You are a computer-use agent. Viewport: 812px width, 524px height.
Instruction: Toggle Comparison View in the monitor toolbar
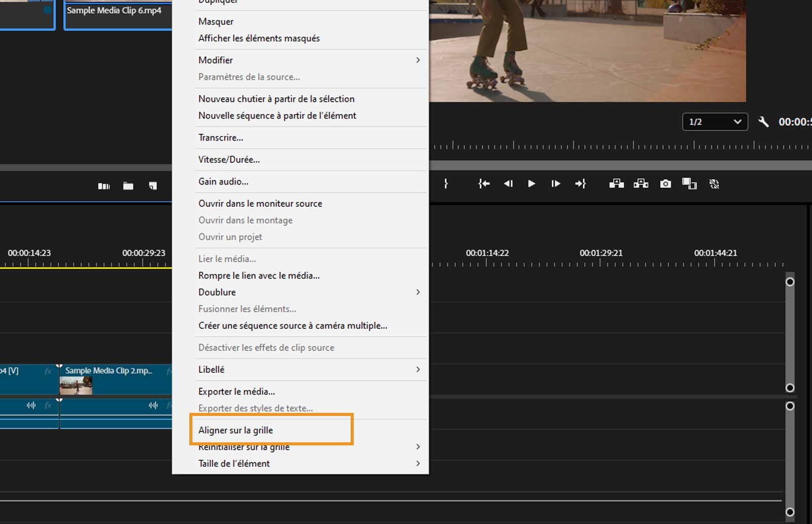pos(690,184)
